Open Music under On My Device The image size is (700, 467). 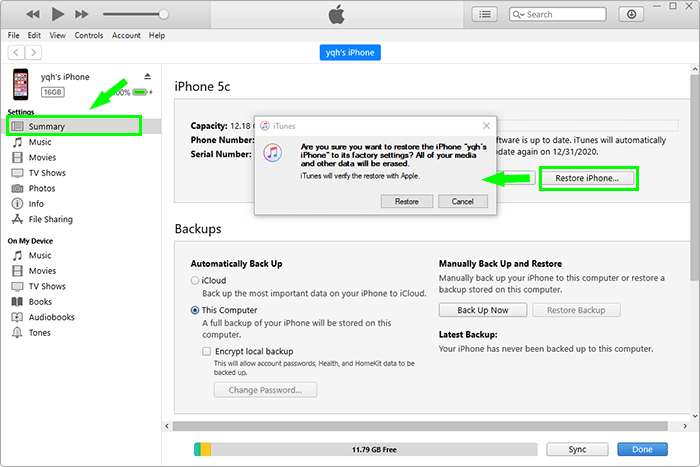click(x=39, y=255)
